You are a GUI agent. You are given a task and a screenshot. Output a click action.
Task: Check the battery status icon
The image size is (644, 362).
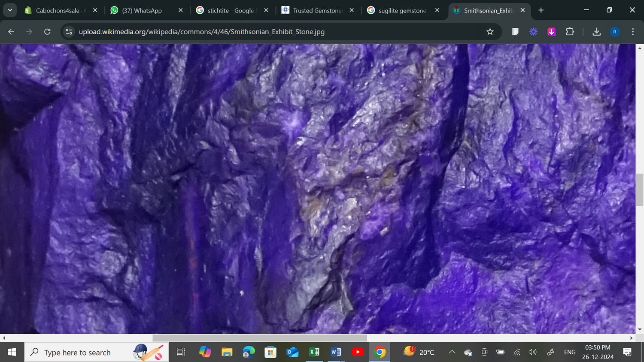pyautogui.click(x=500, y=352)
